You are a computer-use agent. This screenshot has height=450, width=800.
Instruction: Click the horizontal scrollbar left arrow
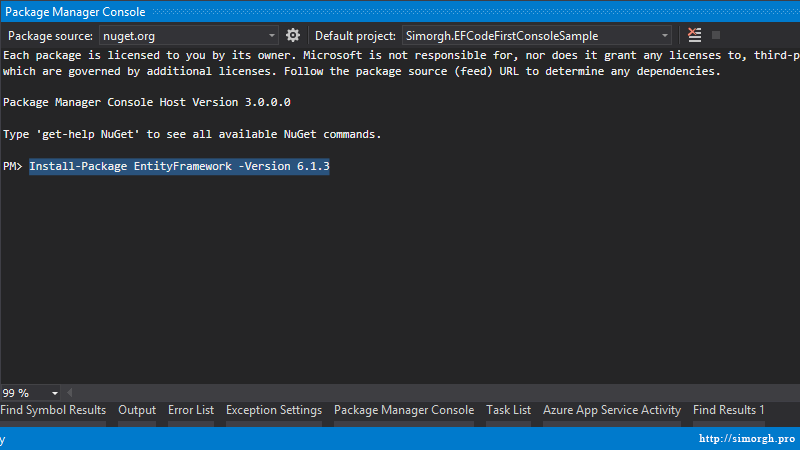click(70, 393)
